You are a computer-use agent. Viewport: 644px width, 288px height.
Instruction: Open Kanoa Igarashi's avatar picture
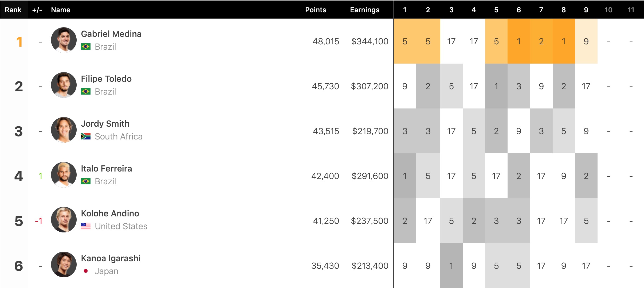64,264
